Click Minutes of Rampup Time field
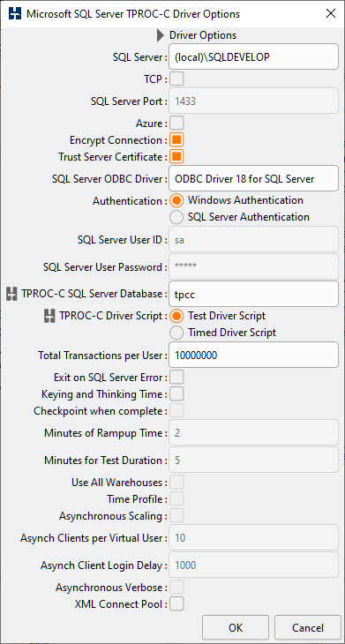 tap(253, 433)
